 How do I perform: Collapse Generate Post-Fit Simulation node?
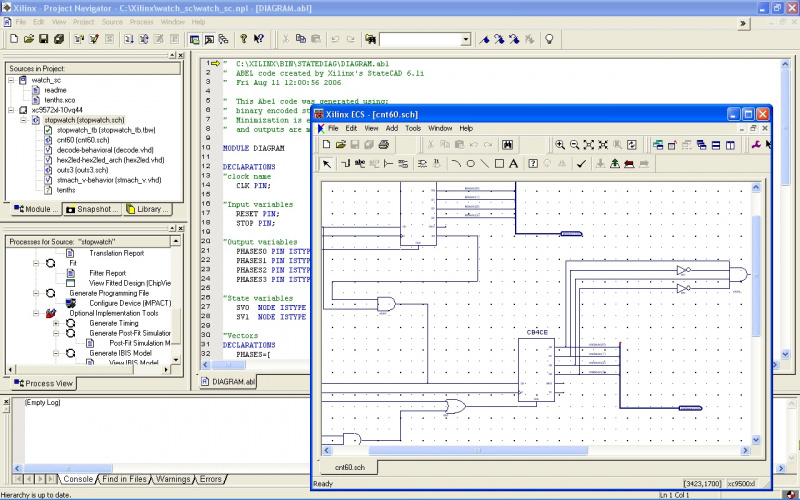pyautogui.click(x=56, y=333)
